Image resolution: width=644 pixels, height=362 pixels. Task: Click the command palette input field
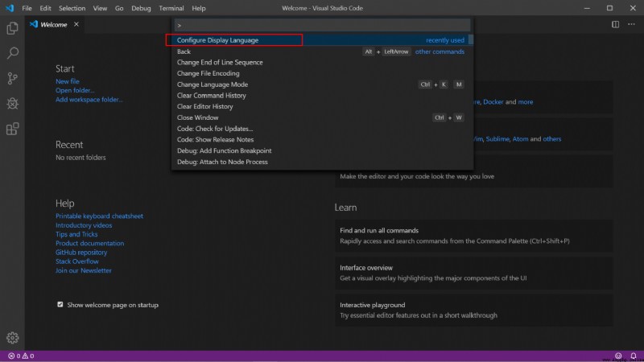[x=323, y=26]
